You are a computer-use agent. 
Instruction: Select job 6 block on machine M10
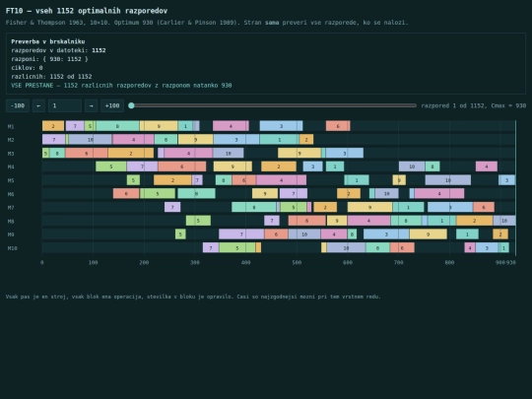[402, 248]
